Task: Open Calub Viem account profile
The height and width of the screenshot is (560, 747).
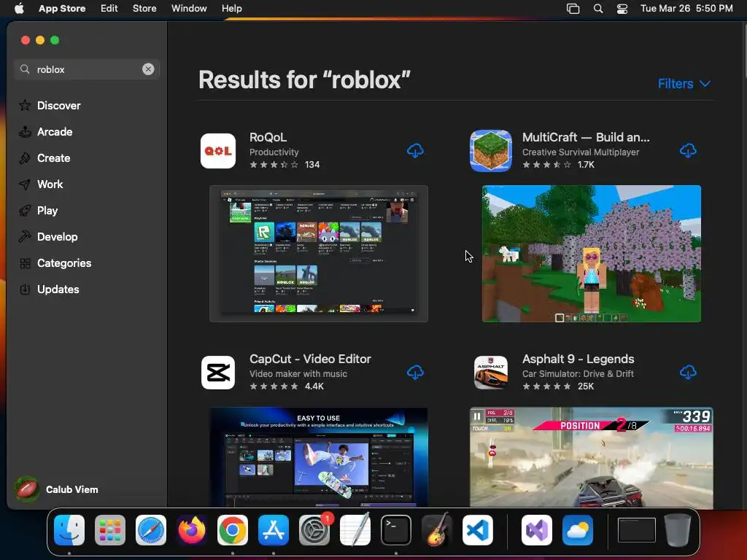Action: 57,489
